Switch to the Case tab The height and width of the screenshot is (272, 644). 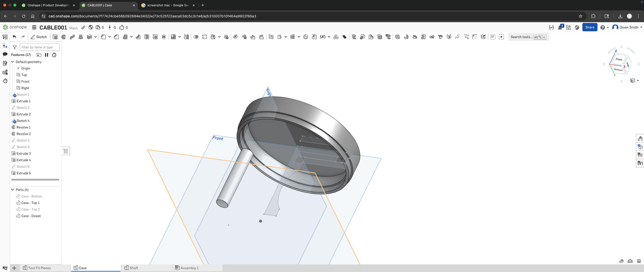(x=96, y=268)
